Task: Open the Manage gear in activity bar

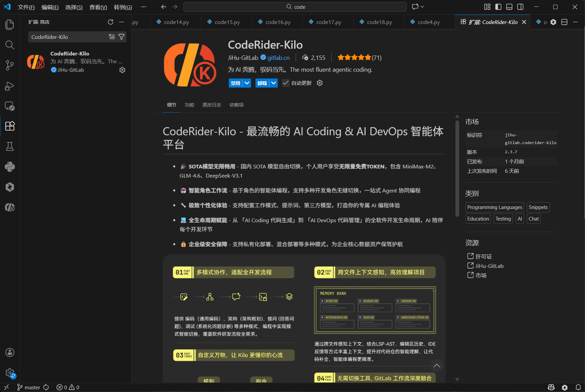Action: click(x=10, y=373)
